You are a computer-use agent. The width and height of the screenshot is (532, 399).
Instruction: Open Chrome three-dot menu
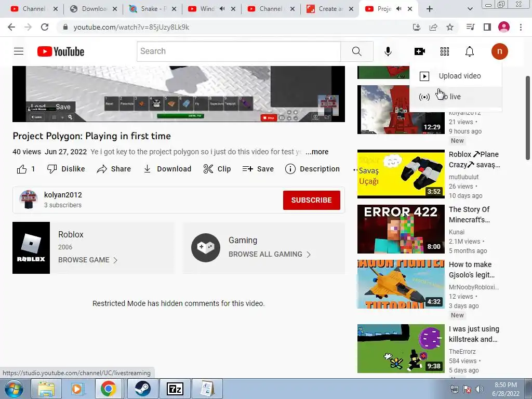(521, 27)
